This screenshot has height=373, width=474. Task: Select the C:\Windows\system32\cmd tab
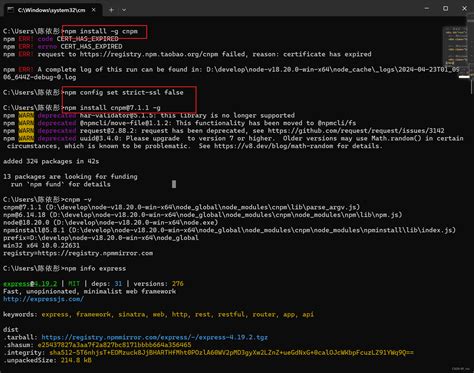52,10
